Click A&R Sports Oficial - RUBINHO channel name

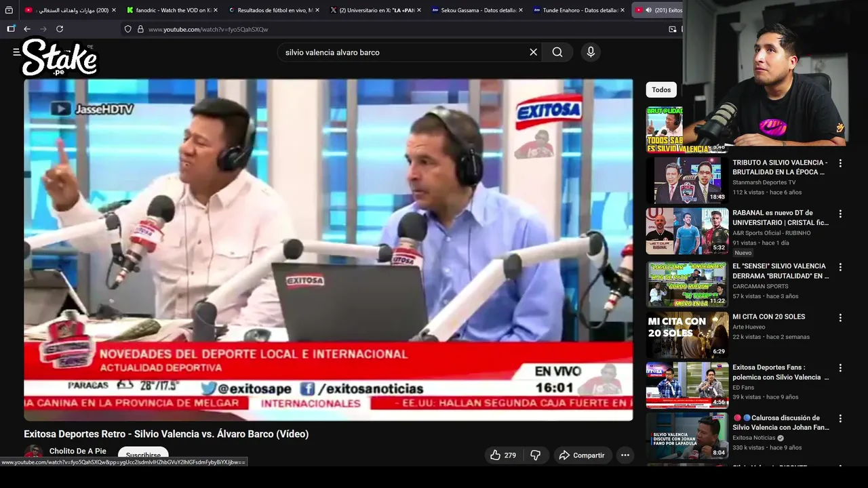[772, 233]
